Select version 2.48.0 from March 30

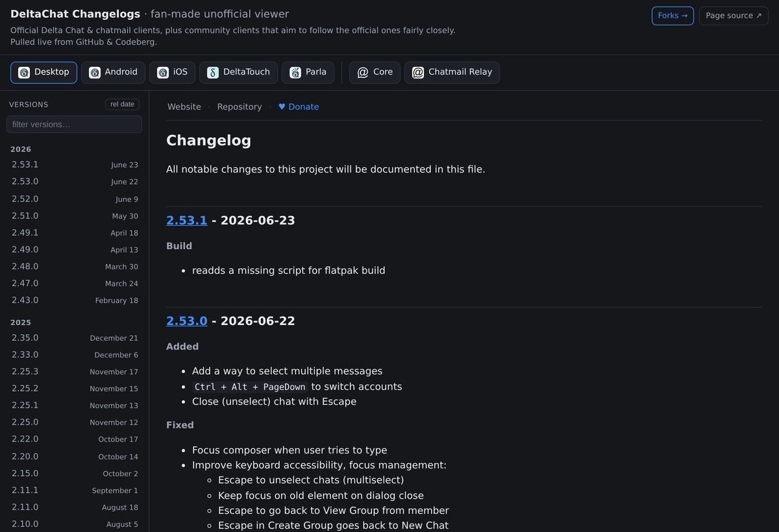point(74,267)
